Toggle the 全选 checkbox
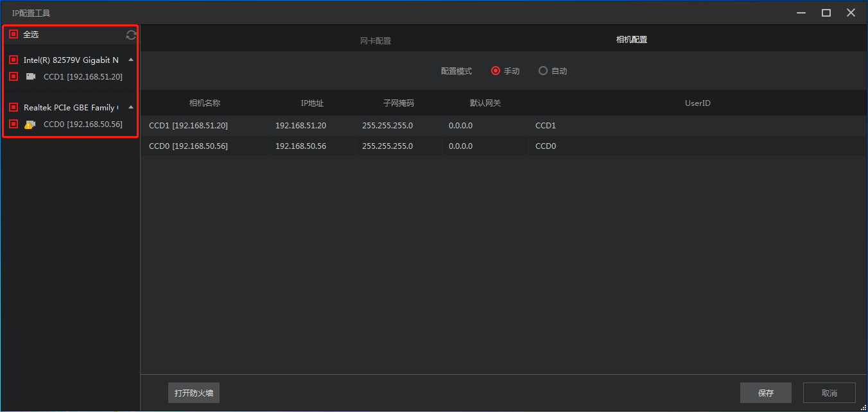868x412 pixels. (13, 34)
